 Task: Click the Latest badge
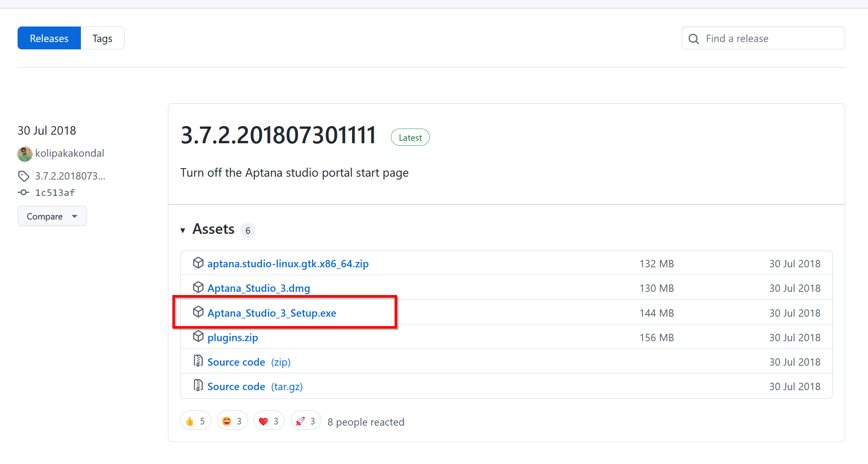click(x=410, y=138)
